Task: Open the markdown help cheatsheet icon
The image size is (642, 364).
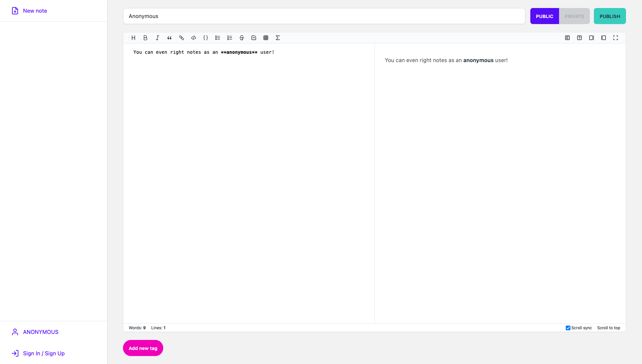Action: point(579,38)
